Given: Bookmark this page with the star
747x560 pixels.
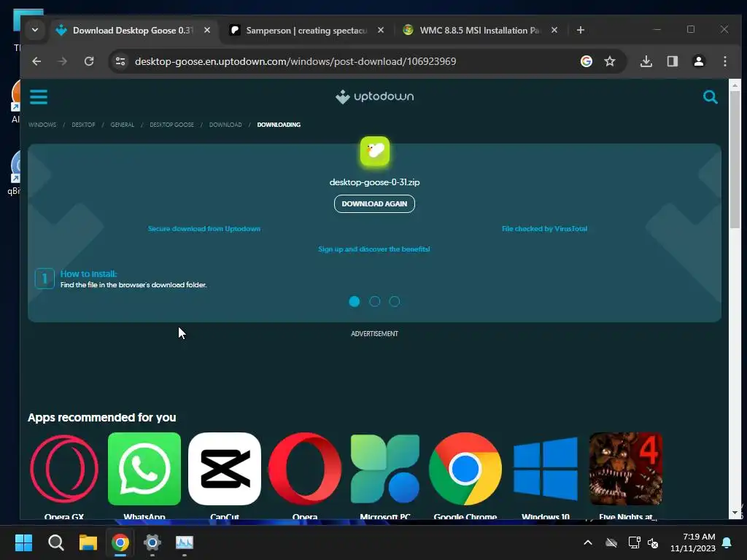Looking at the screenshot, I should coord(610,61).
